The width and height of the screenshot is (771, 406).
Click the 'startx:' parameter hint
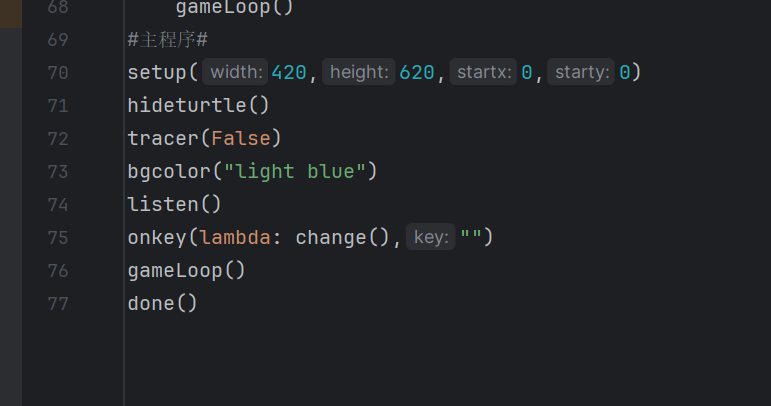(483, 72)
